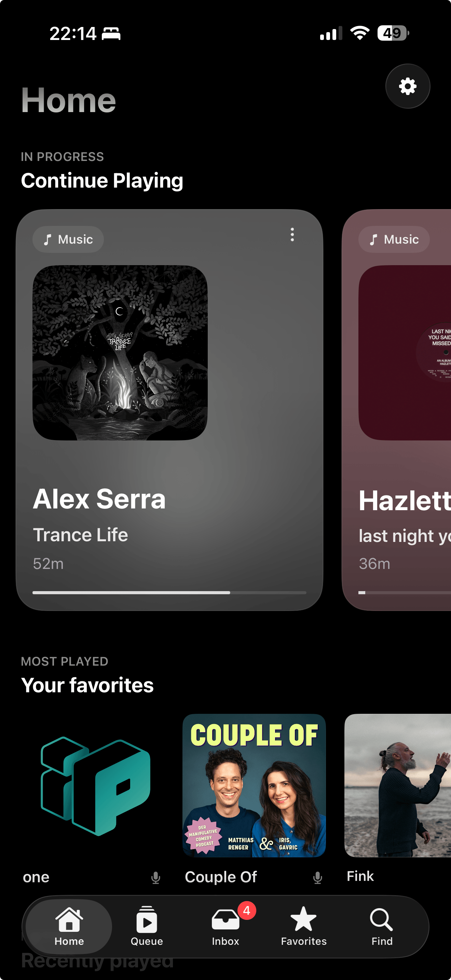This screenshot has width=451, height=980.
Task: Open the Find search tab
Action: (382, 926)
